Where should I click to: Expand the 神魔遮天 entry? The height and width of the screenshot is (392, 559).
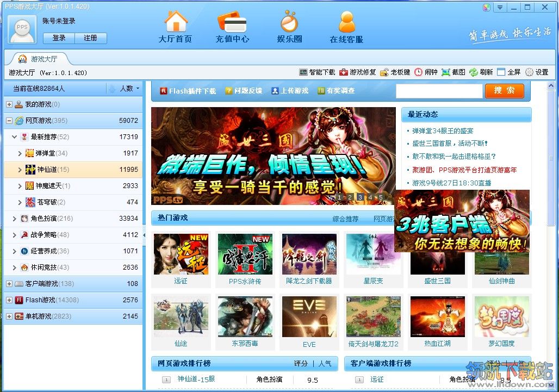(20, 186)
